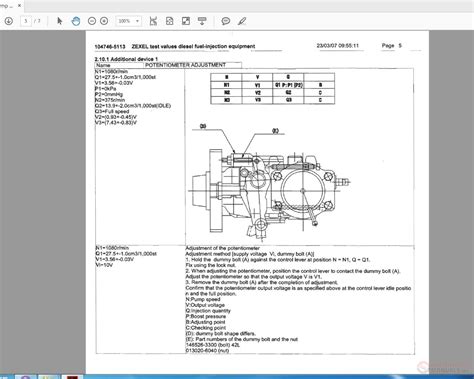The image size is (474, 379).
Task: Click the pump diagram in the document
Action: [x=270, y=183]
